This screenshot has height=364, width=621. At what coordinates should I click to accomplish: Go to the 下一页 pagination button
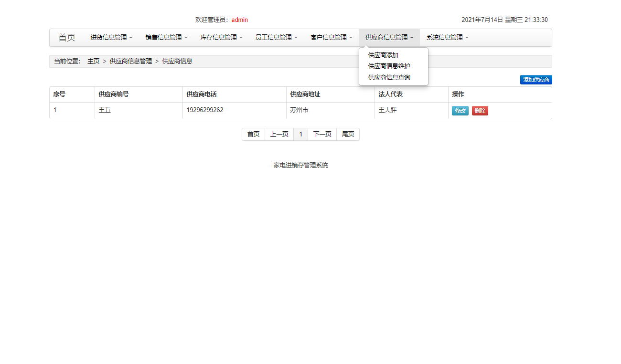point(322,134)
